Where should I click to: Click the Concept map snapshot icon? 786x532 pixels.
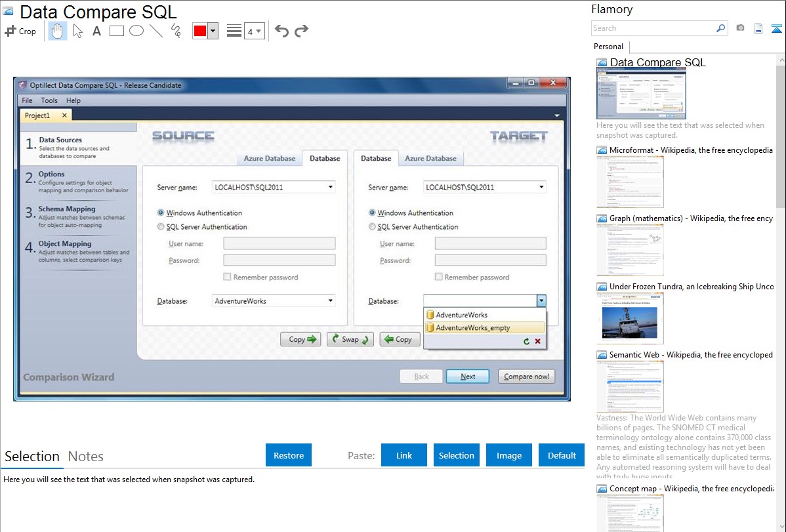pyautogui.click(x=602, y=489)
